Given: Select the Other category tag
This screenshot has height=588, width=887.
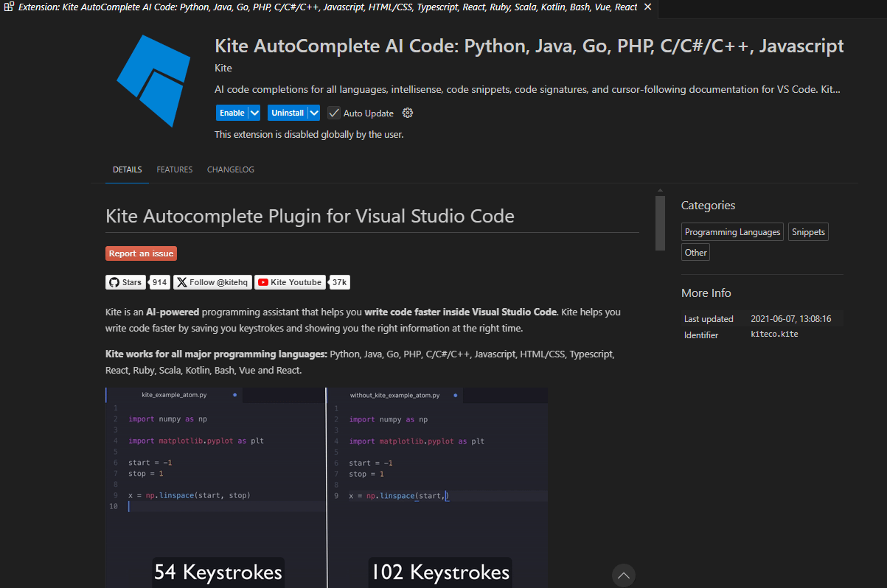Looking at the screenshot, I should [x=696, y=252].
